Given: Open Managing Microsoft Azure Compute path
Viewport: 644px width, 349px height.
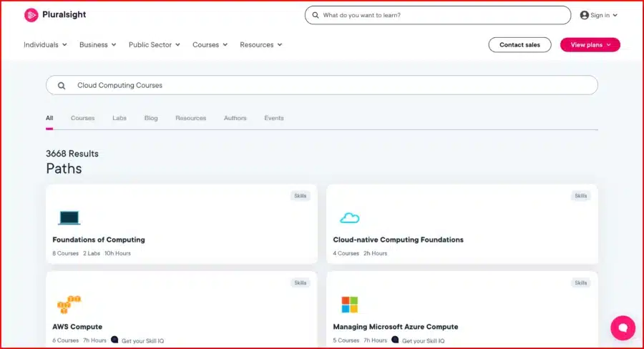Looking at the screenshot, I should tap(396, 327).
